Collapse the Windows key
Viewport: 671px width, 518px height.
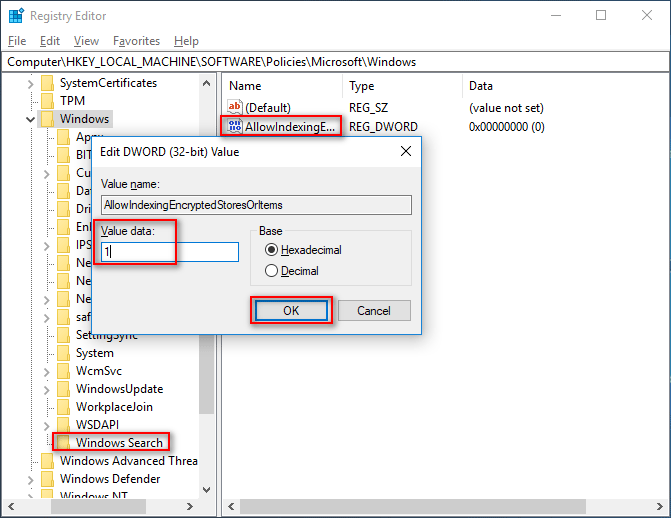pos(30,119)
